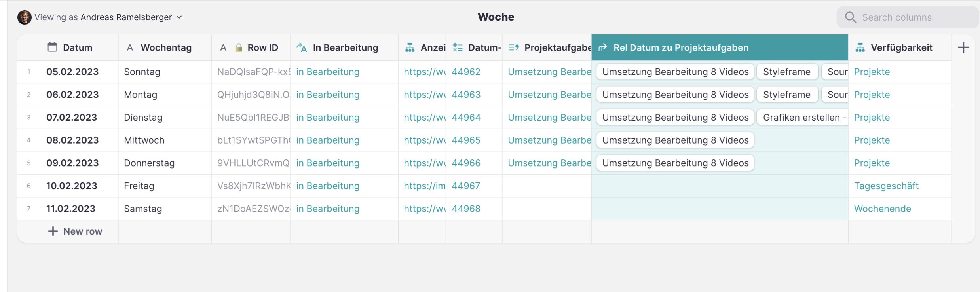Click the lookup icon on Anzei column
This screenshot has height=292, width=980.
pyautogui.click(x=410, y=48)
